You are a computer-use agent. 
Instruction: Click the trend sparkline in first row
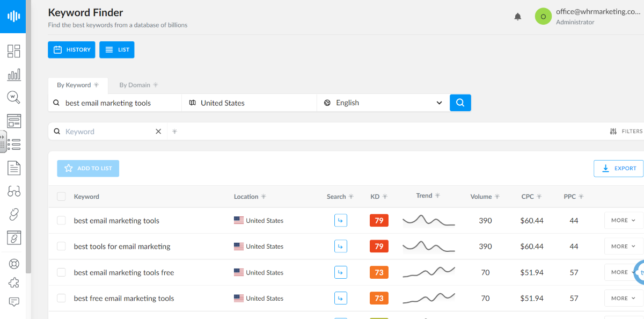[x=429, y=220]
